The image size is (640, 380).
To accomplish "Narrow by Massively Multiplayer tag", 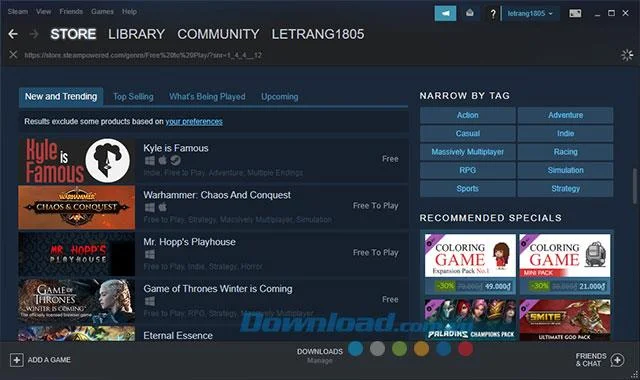I will point(467,152).
